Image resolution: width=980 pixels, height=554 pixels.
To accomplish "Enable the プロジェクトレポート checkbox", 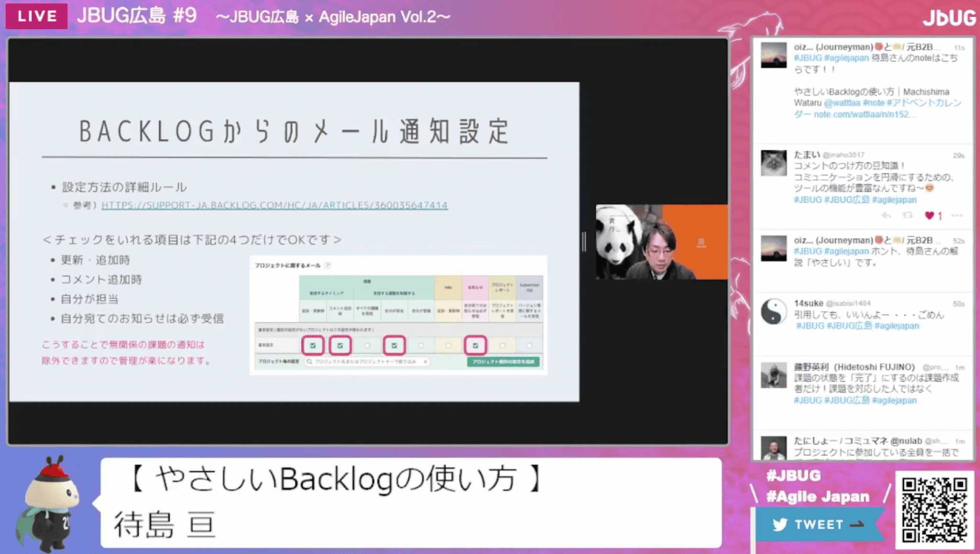I will 502,345.
